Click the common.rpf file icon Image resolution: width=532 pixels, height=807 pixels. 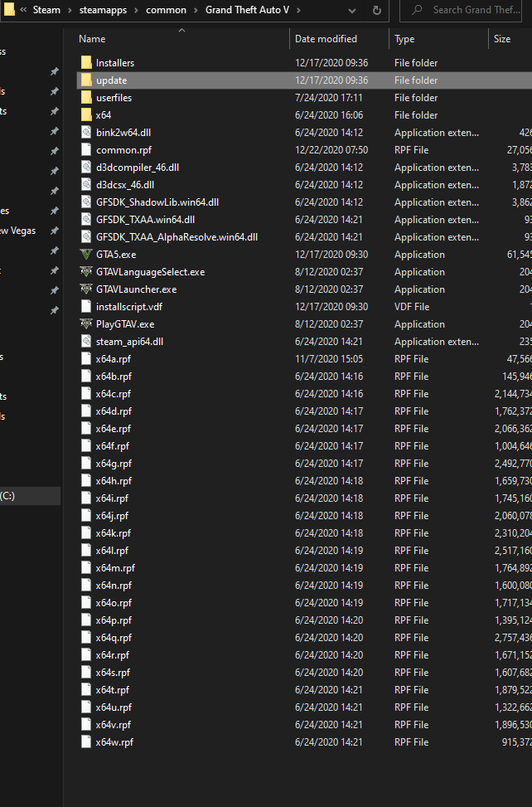tap(86, 150)
